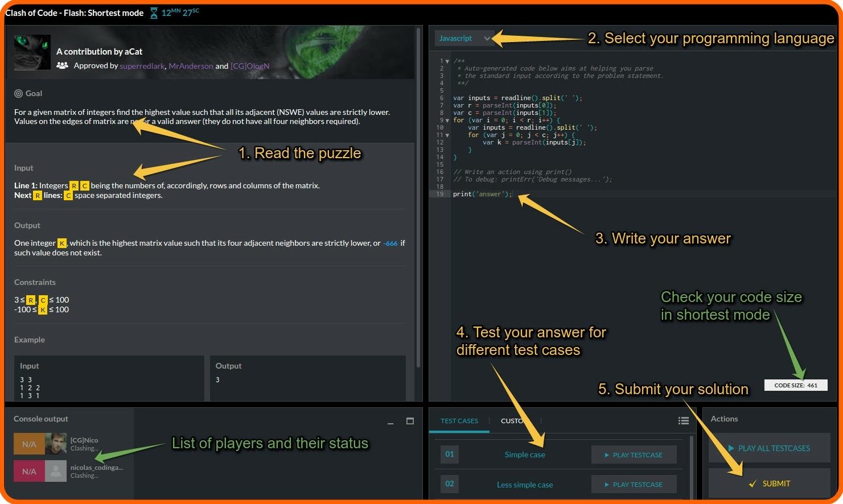Play testcase for Simple case
Image resolution: width=843 pixels, height=504 pixels.
pos(634,455)
